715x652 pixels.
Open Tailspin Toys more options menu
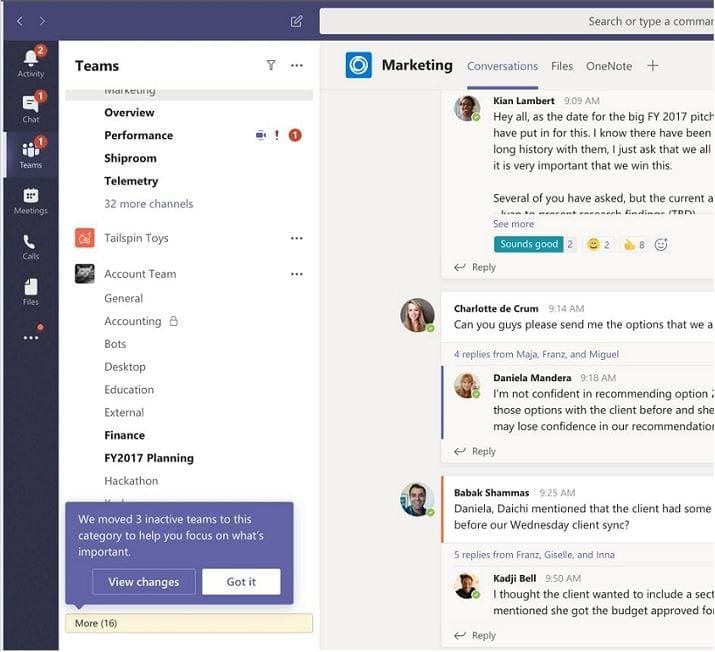[x=296, y=238]
